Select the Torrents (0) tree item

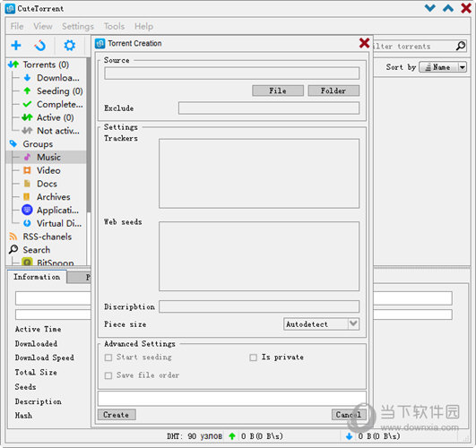[46, 65]
